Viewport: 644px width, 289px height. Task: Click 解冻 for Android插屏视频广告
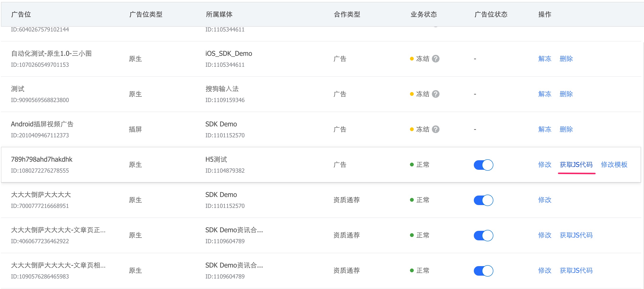coord(545,129)
